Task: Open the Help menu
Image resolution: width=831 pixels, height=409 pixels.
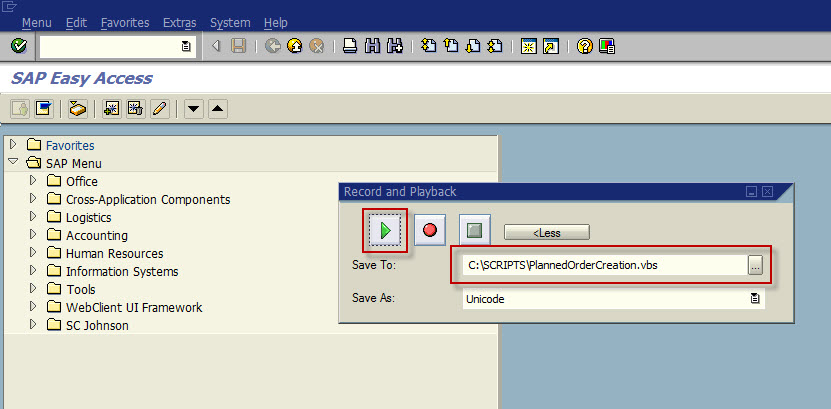Action: click(x=276, y=23)
